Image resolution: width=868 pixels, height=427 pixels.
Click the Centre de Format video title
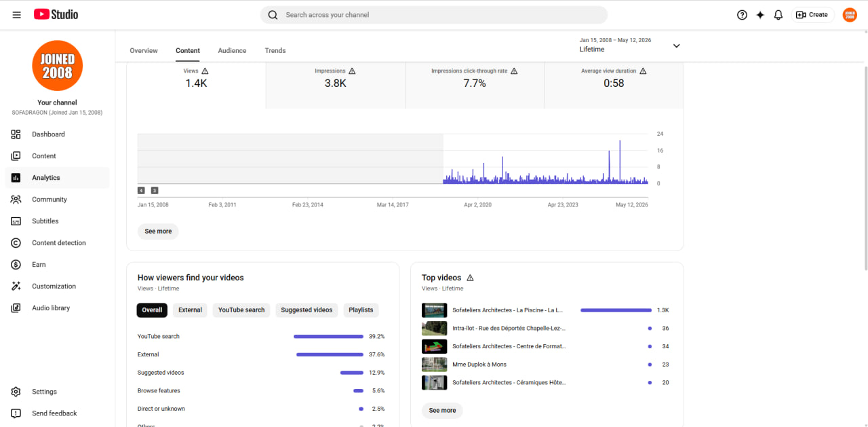point(509,346)
